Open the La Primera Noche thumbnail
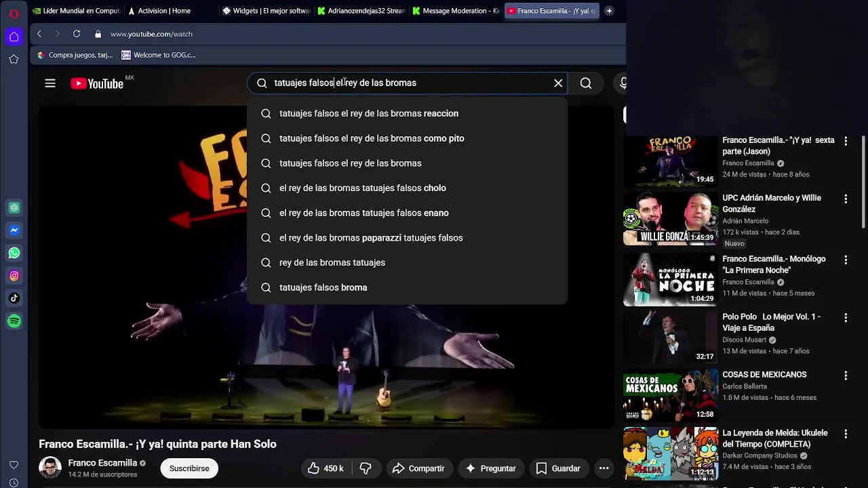Screen dimensions: 868x488 (670, 279)
